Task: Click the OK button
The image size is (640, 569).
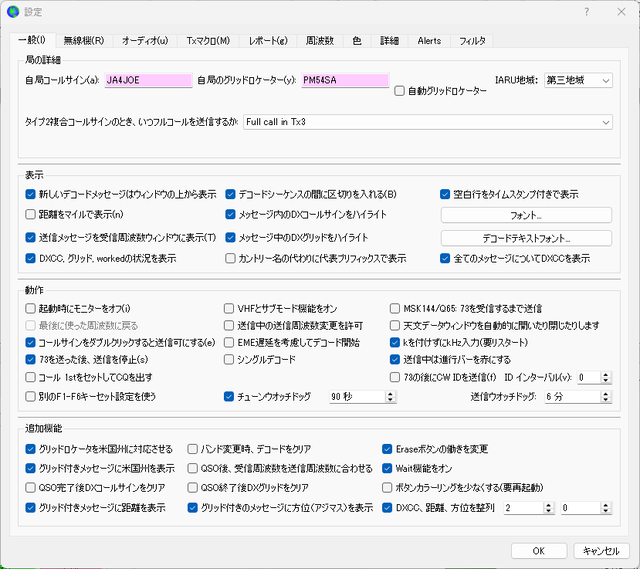Action: (x=539, y=551)
